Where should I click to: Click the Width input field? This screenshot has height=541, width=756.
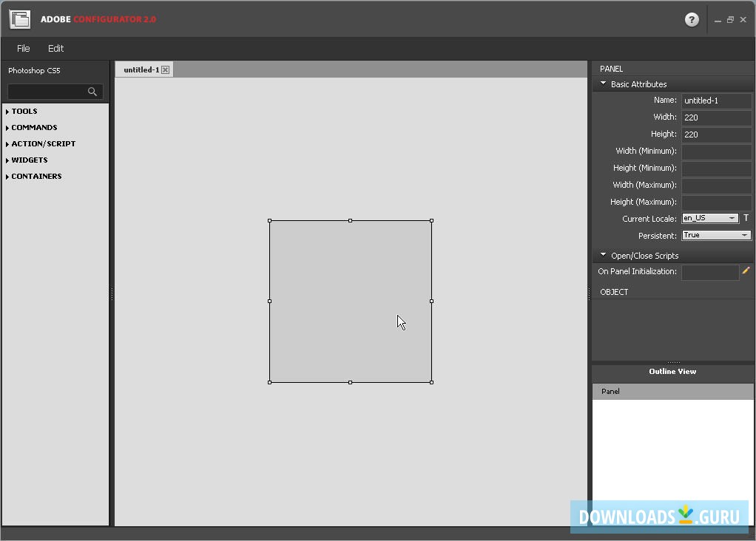[x=716, y=118]
